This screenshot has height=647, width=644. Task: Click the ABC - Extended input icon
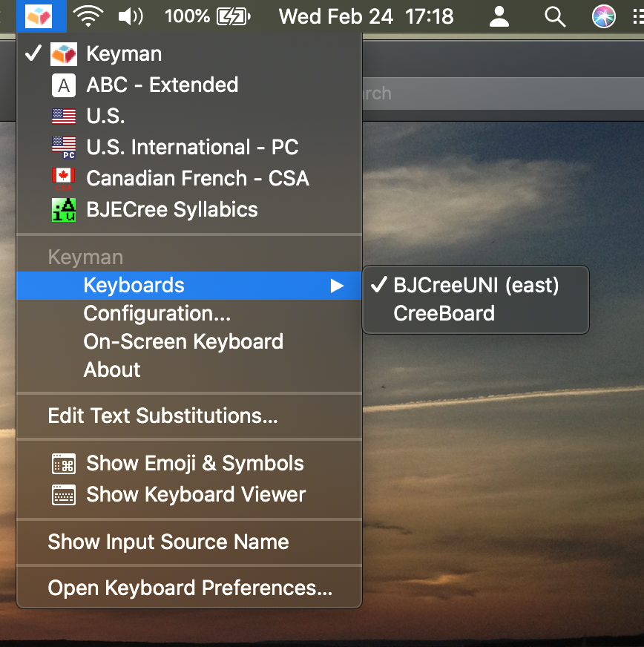click(x=63, y=85)
